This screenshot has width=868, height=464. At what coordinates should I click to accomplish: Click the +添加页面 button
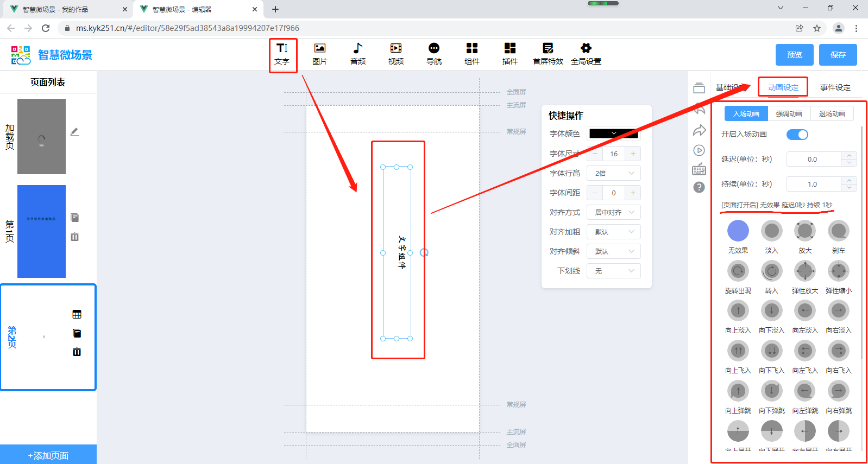pyautogui.click(x=48, y=455)
